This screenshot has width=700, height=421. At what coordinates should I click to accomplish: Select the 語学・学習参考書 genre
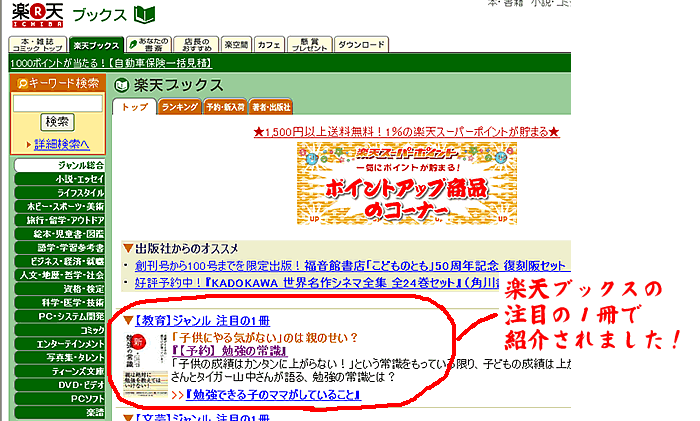[60, 248]
